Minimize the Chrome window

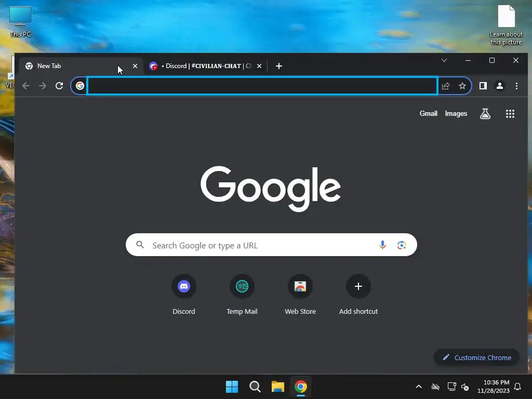click(x=468, y=60)
